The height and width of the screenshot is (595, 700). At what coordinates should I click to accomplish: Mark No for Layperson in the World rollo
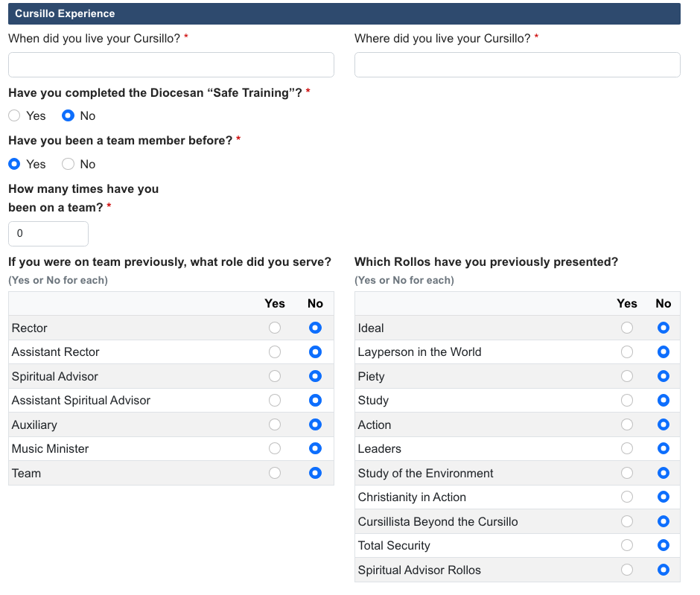click(664, 351)
